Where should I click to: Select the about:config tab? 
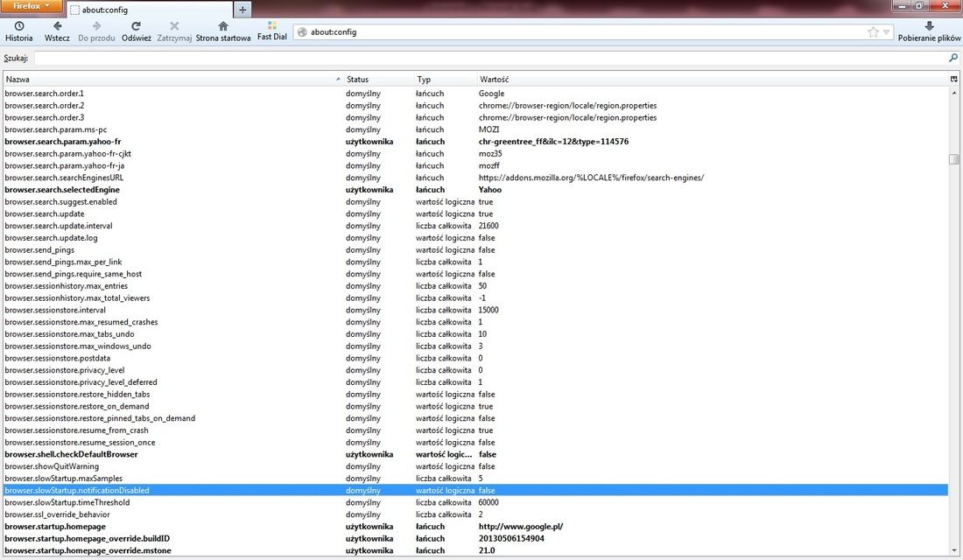pos(151,10)
